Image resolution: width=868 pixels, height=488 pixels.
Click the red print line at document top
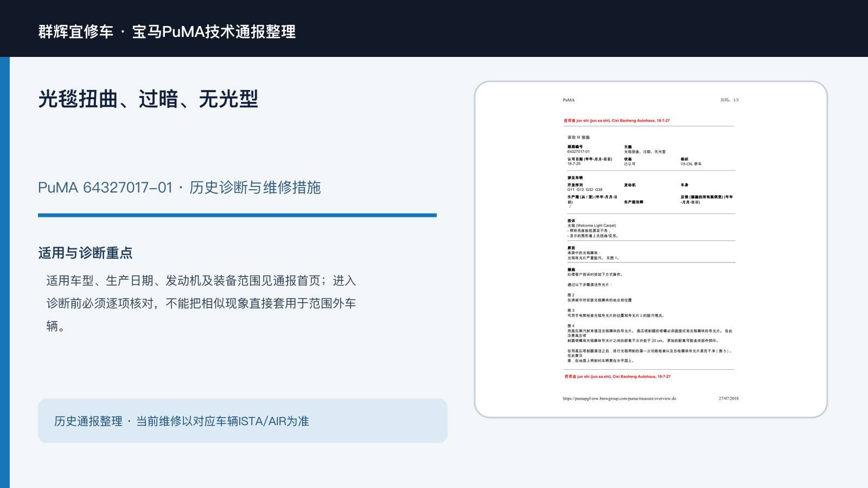pos(616,121)
